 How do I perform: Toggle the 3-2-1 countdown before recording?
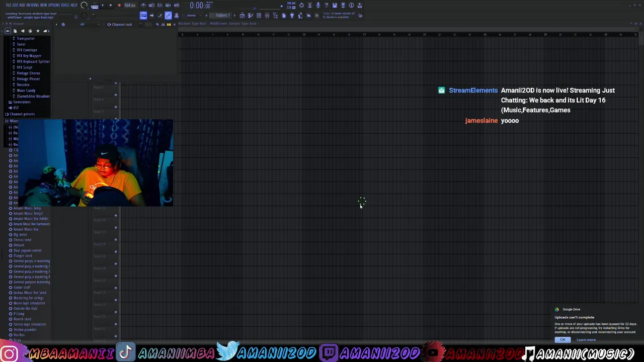pyautogui.click(x=160, y=5)
